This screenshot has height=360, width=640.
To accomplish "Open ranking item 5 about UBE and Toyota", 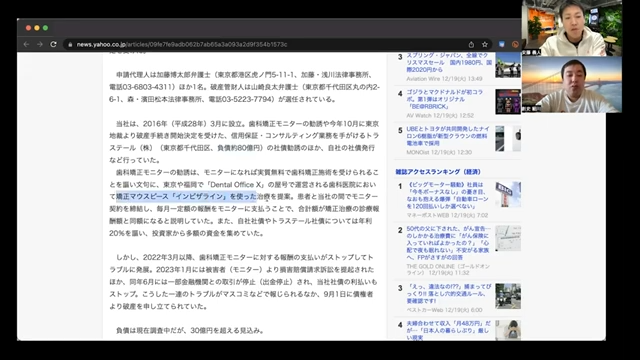I will coord(447,136).
